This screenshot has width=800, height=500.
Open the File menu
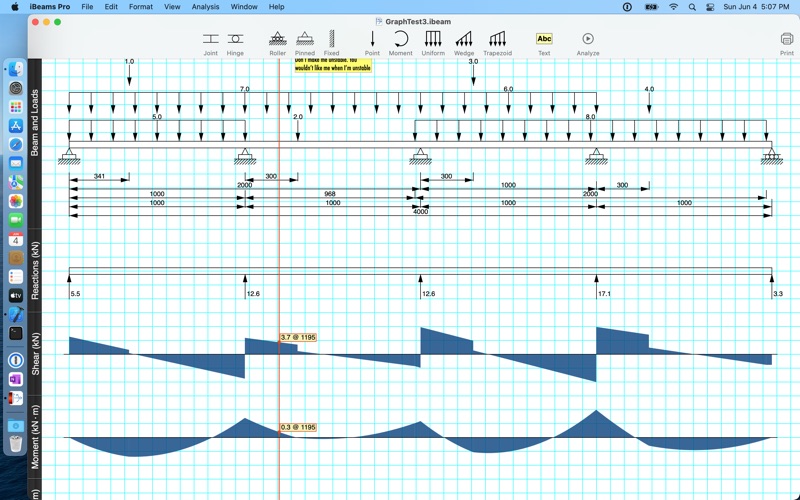click(87, 7)
